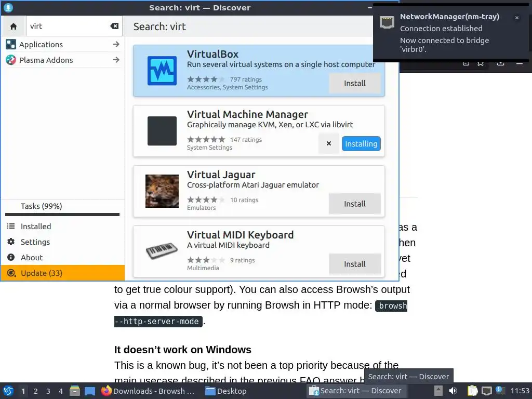This screenshot has width=532, height=399.
Task: Click the Discover home icon button
Action: (13, 26)
